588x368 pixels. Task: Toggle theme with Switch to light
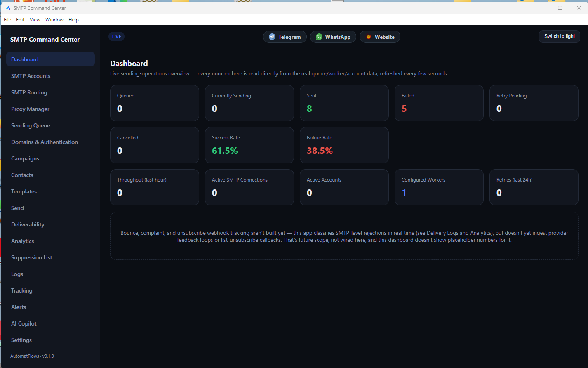click(560, 36)
